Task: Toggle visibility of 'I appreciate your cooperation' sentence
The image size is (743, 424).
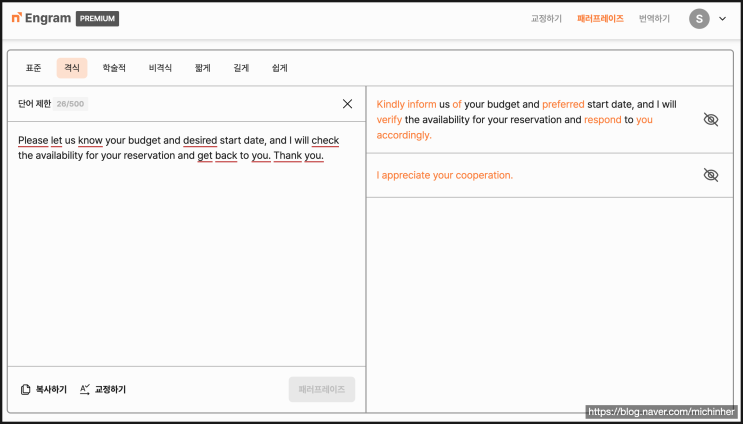Action: pyautogui.click(x=711, y=175)
